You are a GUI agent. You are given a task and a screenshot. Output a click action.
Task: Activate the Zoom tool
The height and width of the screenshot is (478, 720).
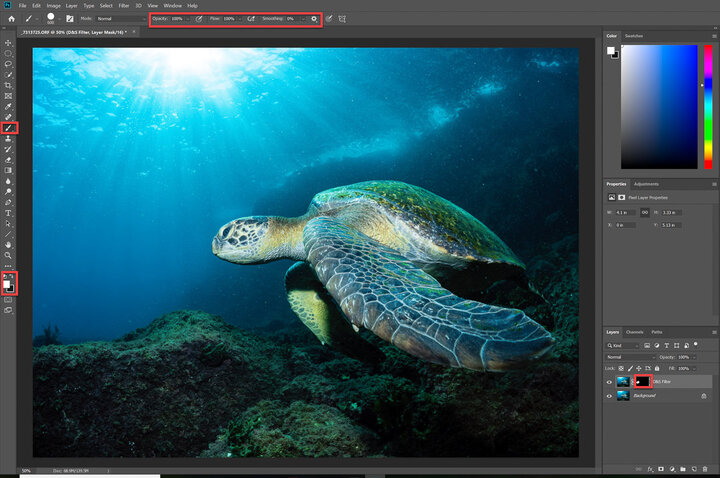(x=9, y=255)
